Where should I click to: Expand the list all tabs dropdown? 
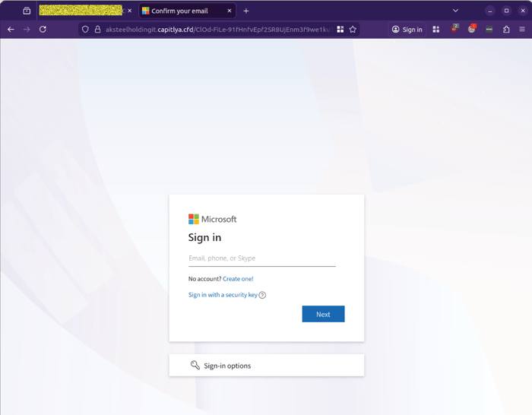point(456,11)
